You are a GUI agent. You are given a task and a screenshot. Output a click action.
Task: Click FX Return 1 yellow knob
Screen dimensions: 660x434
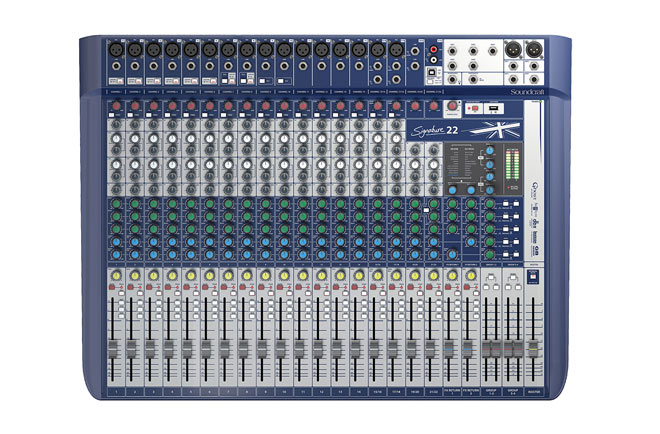point(452,276)
